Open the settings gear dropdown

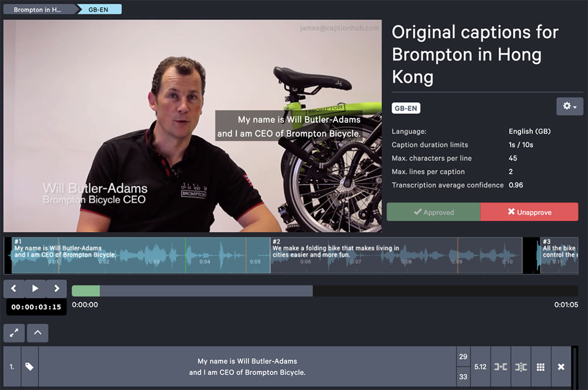[569, 106]
